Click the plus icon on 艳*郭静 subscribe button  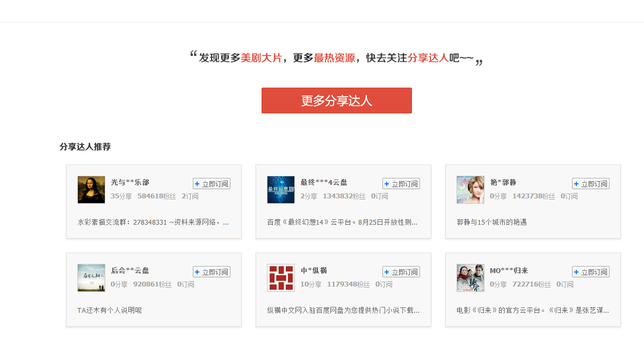coord(576,183)
